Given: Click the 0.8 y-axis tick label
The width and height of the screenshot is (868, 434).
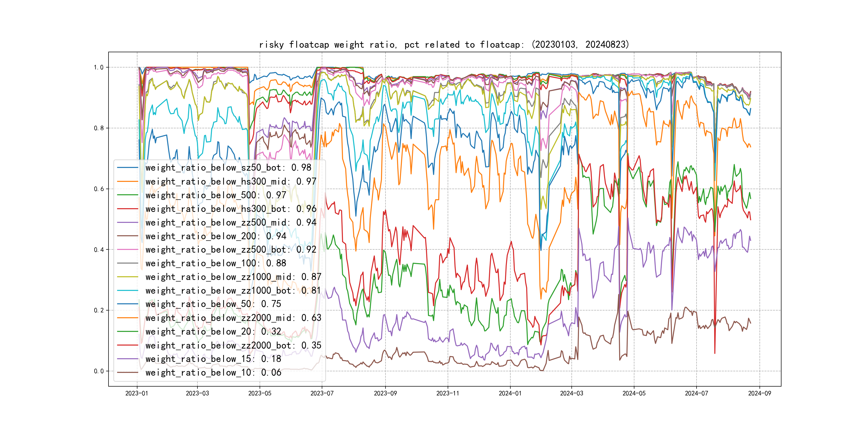Looking at the screenshot, I should [99, 128].
